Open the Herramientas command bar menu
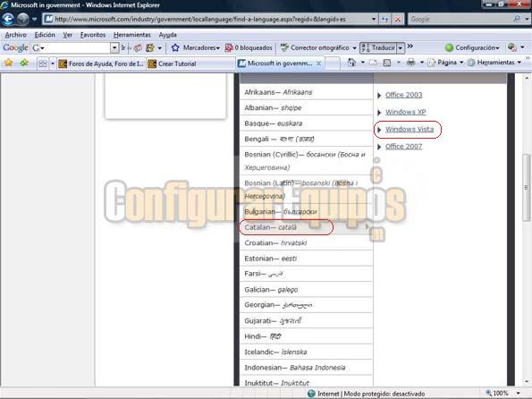 tap(494, 63)
